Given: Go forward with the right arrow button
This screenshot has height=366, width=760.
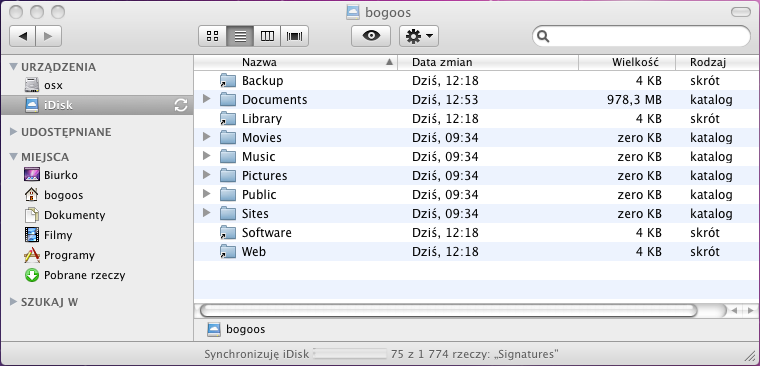Looking at the screenshot, I should click(x=48, y=36).
